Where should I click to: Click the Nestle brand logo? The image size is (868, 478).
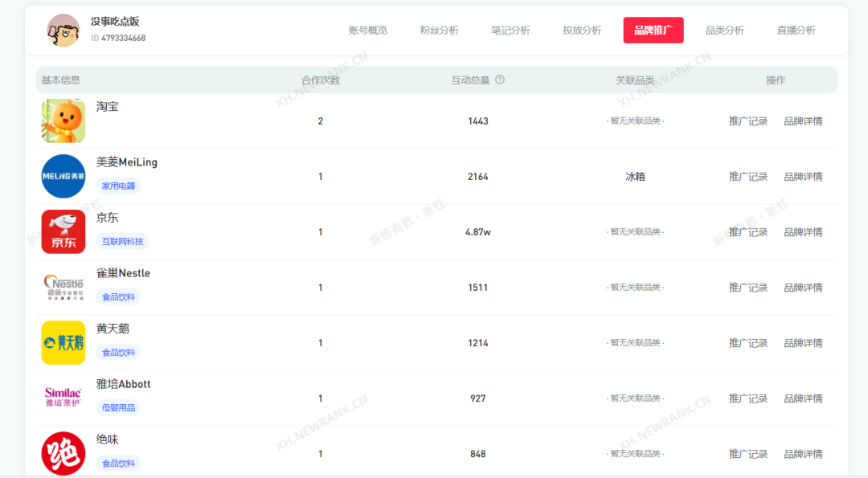[x=63, y=288]
